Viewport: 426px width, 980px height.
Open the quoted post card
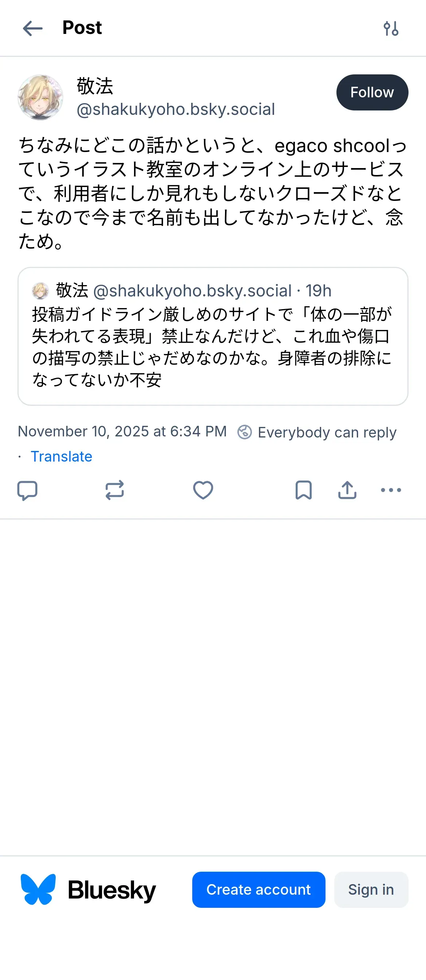[213, 346]
